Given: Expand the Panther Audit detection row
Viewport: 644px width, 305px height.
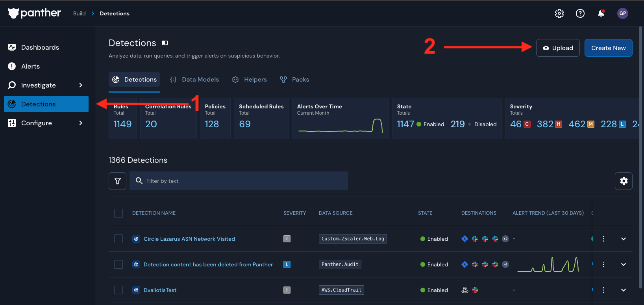Looking at the screenshot, I should pyautogui.click(x=624, y=264).
